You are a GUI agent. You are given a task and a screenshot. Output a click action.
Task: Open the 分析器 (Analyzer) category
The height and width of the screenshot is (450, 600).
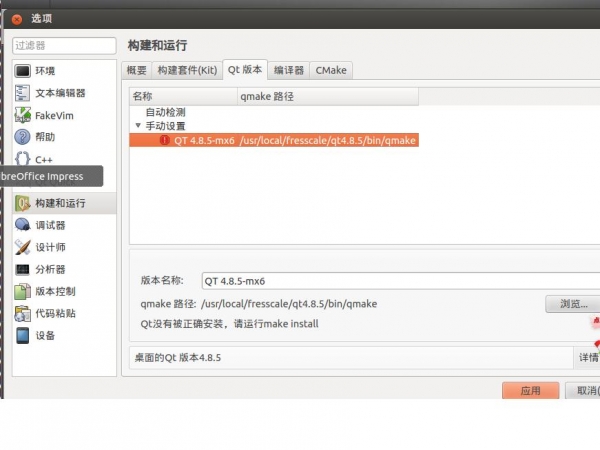(50, 269)
